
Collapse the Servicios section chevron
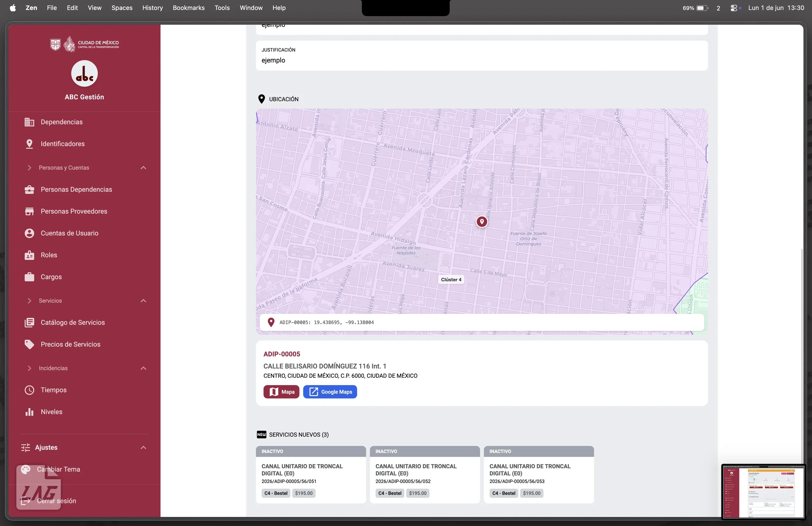pyautogui.click(x=143, y=301)
